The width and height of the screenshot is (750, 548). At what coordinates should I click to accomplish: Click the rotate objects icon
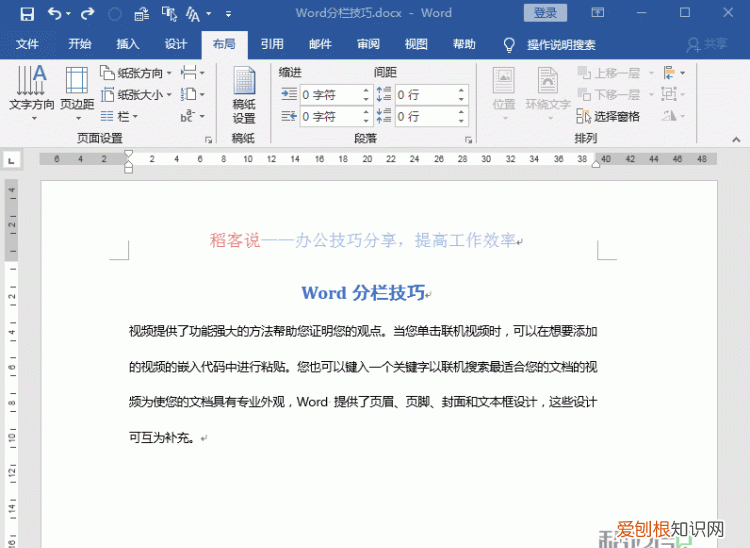tap(669, 116)
